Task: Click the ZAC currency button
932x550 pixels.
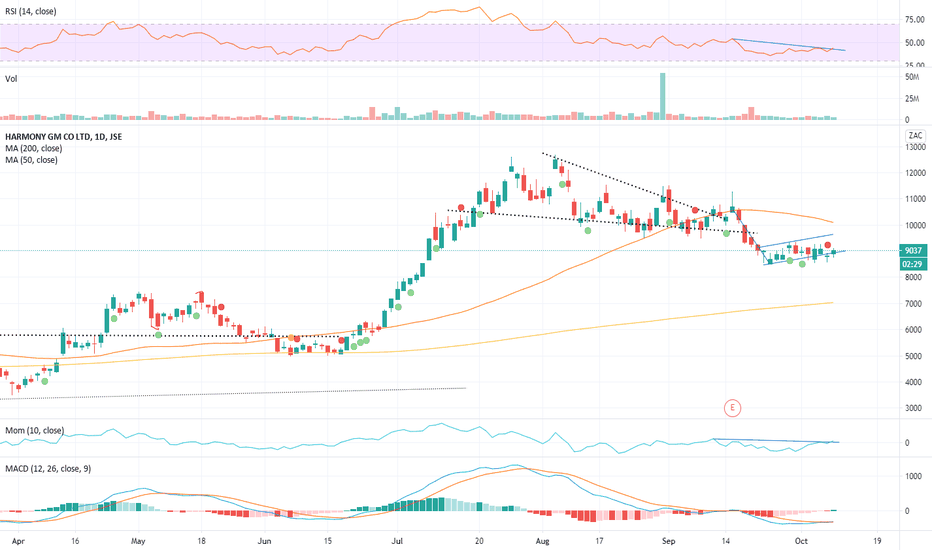Action: pyautogui.click(x=915, y=136)
